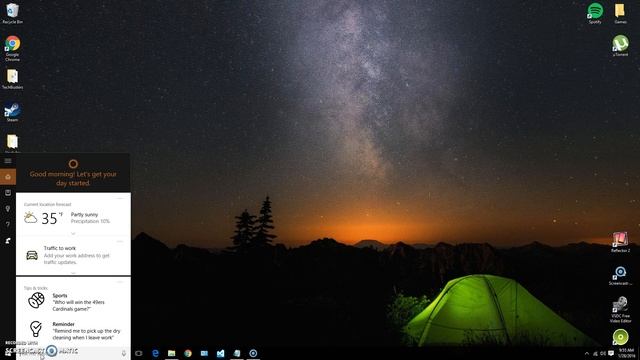Select the Reflector 2 desktop shortcut

click(620, 242)
